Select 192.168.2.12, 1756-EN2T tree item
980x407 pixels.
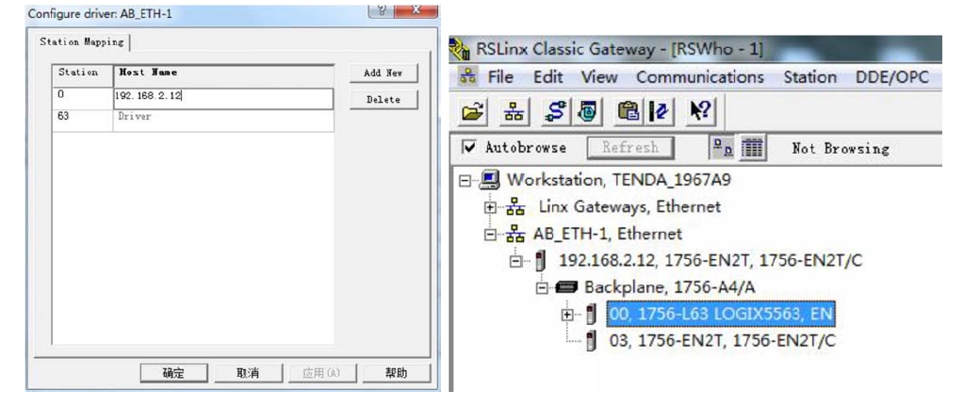point(710,261)
